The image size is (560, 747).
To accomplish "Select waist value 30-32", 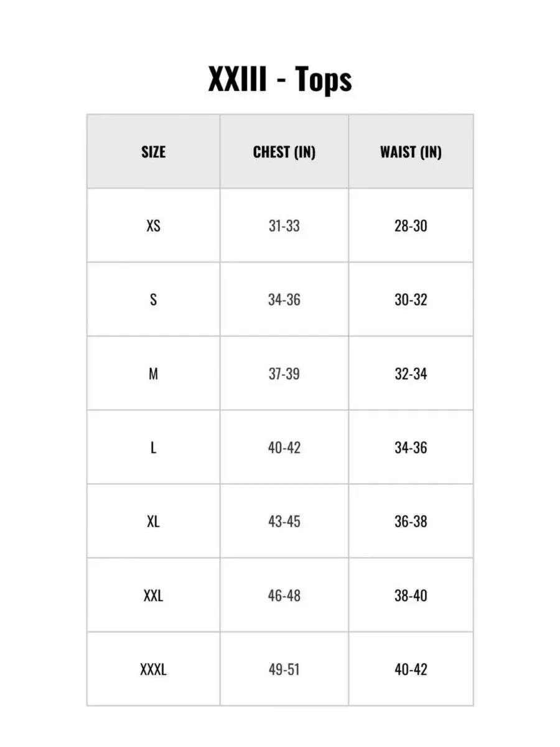I will [411, 299].
